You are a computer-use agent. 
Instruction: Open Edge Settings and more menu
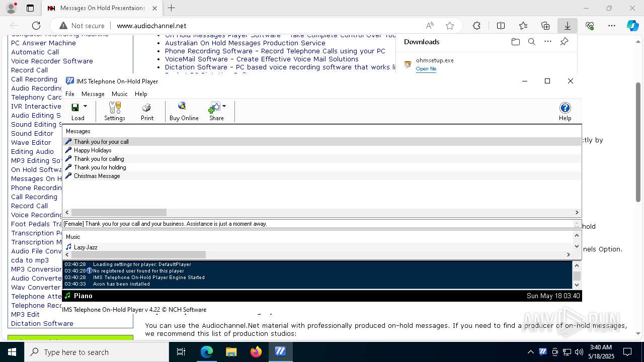(x=612, y=26)
